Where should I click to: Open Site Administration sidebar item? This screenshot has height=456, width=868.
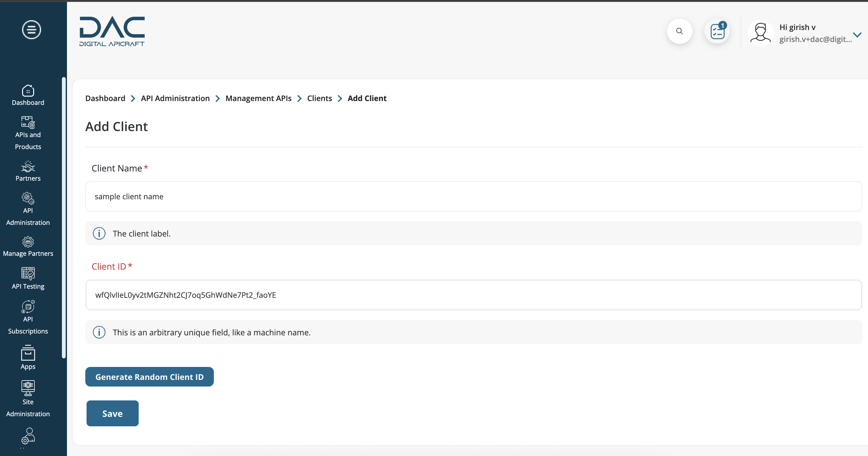coord(28,399)
